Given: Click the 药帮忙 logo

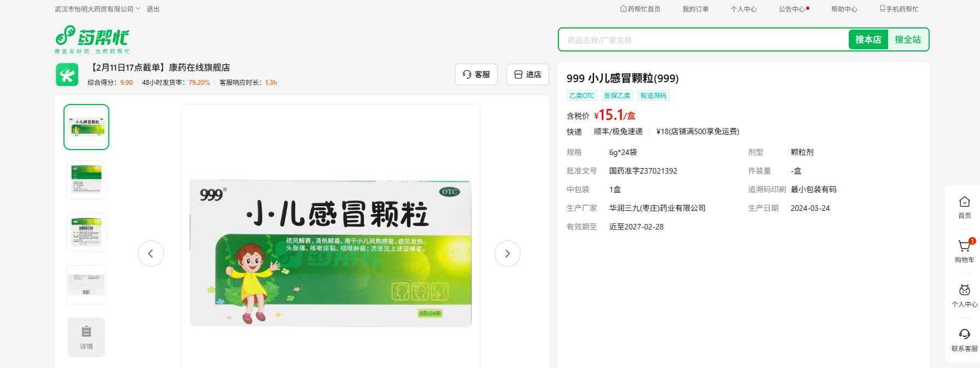Looking at the screenshot, I should click(92, 39).
